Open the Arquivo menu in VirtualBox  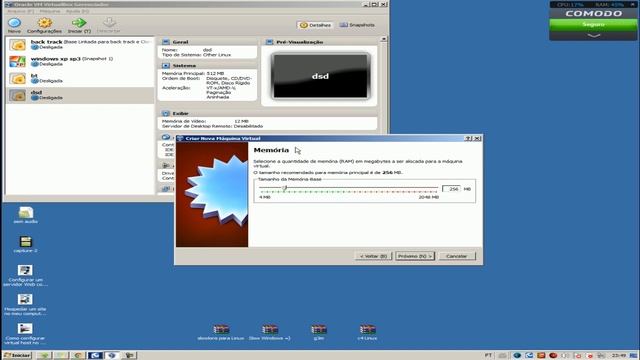20,11
